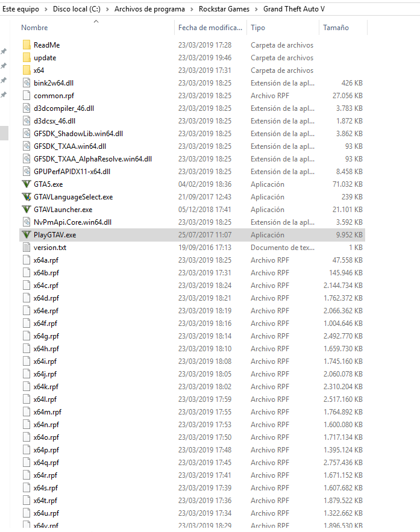Click the 2.757.436 KB size value
Screen dimensions: 420x532
click(x=343, y=463)
